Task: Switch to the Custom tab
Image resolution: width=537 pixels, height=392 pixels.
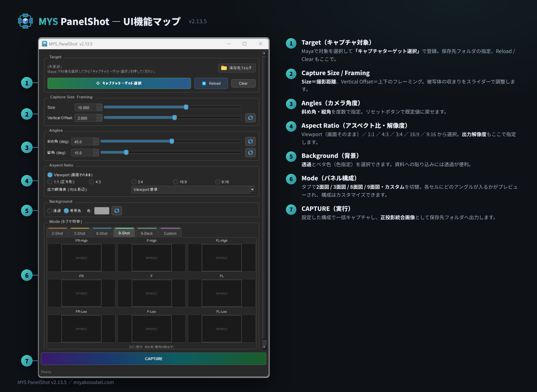Action: [x=170, y=233]
